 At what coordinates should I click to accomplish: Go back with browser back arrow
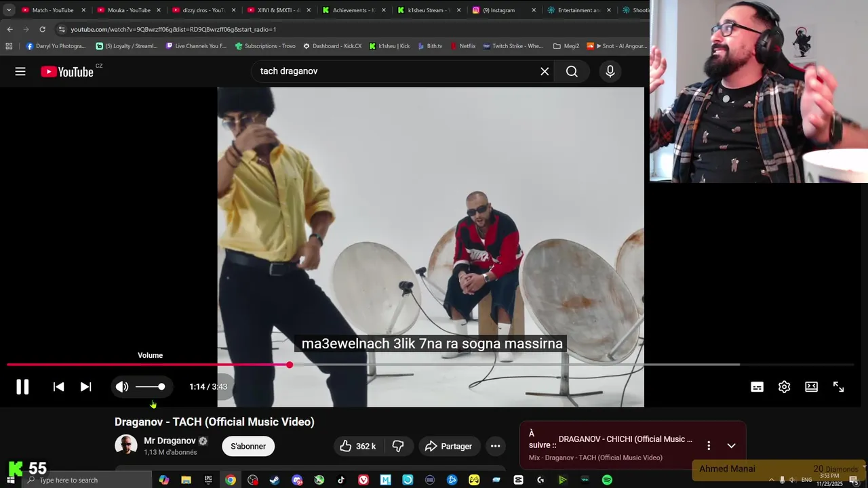[x=9, y=29]
